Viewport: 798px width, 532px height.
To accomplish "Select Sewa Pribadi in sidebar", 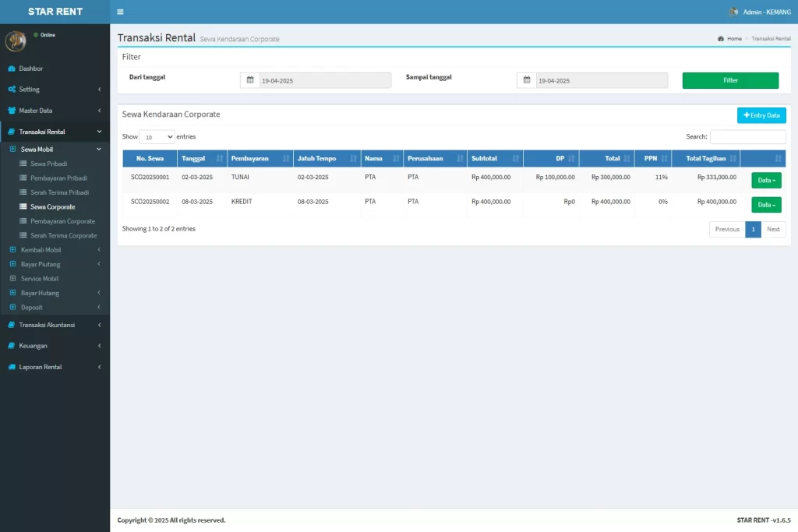I will (48, 164).
